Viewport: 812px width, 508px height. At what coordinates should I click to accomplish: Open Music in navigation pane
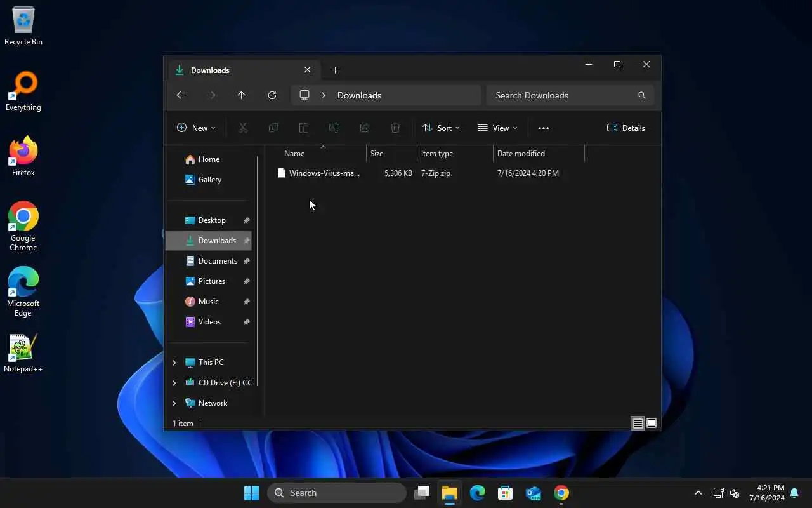pyautogui.click(x=209, y=302)
